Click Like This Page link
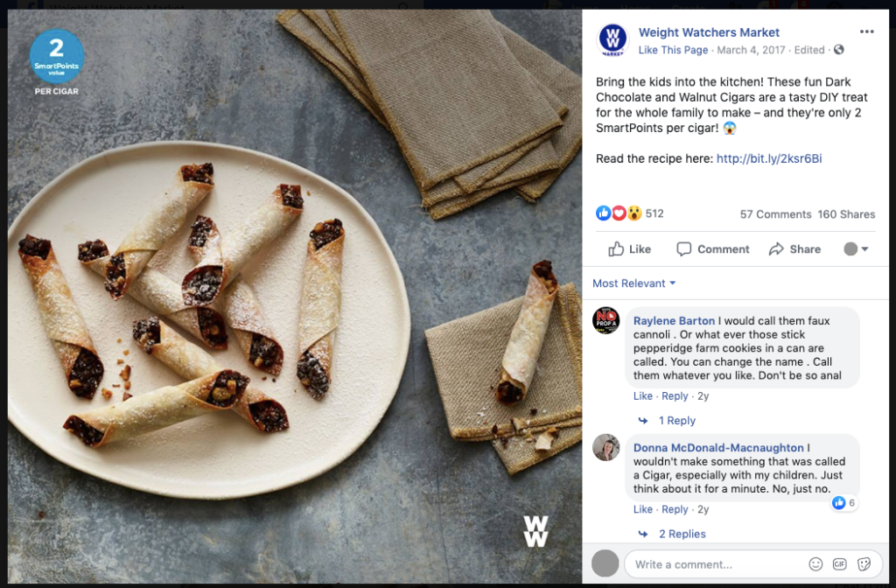This screenshot has width=896, height=588. (673, 50)
